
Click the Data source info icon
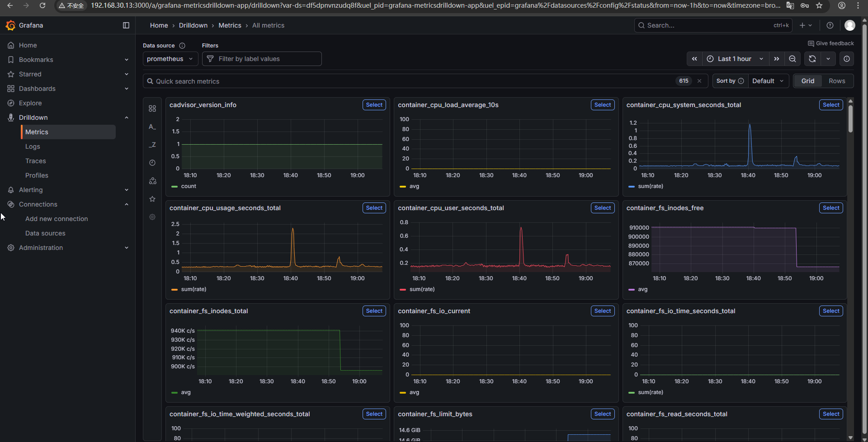(182, 46)
